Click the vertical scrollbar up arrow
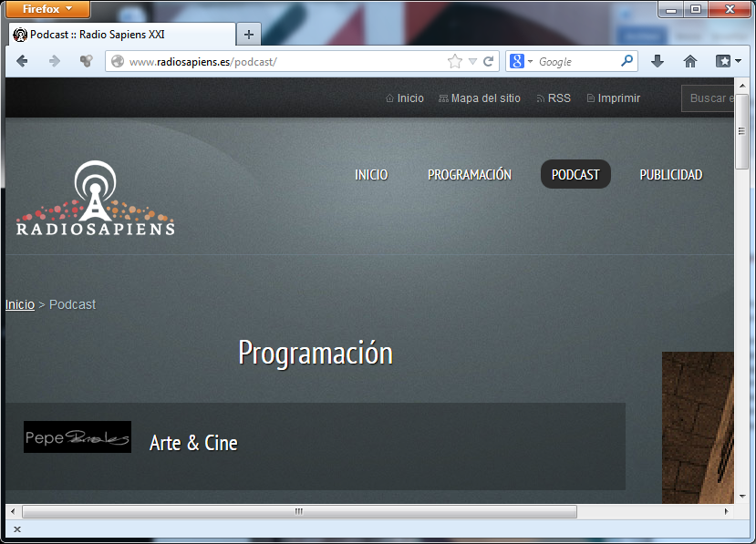This screenshot has height=544, width=756. point(742,86)
